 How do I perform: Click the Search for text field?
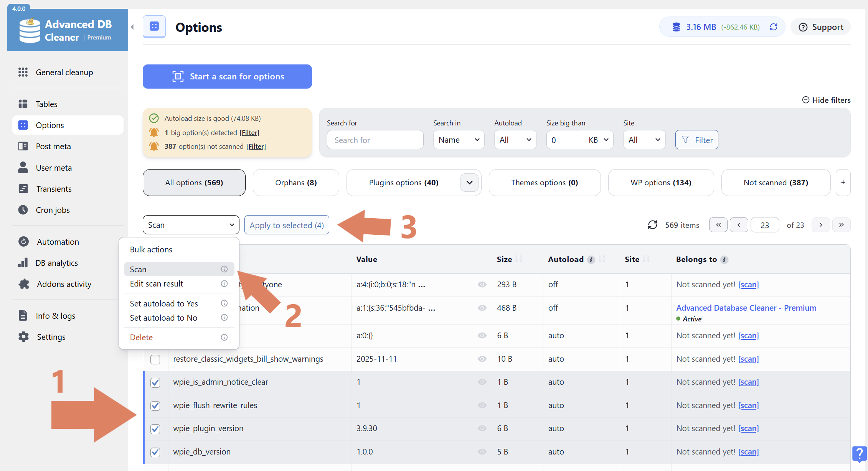(375, 140)
